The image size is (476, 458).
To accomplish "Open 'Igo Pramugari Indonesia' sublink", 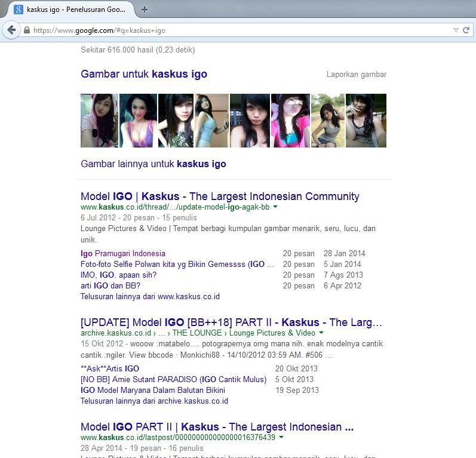I will click(x=123, y=253).
